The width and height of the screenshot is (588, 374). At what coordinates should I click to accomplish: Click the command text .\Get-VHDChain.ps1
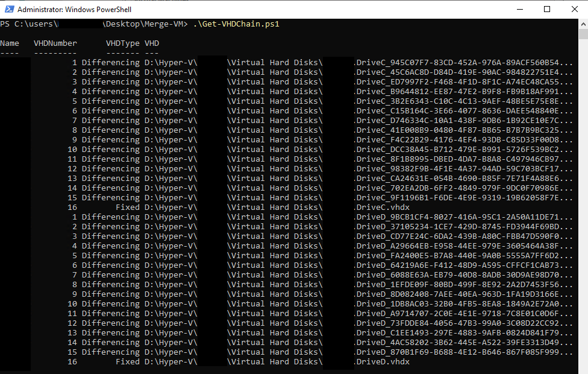237,24
